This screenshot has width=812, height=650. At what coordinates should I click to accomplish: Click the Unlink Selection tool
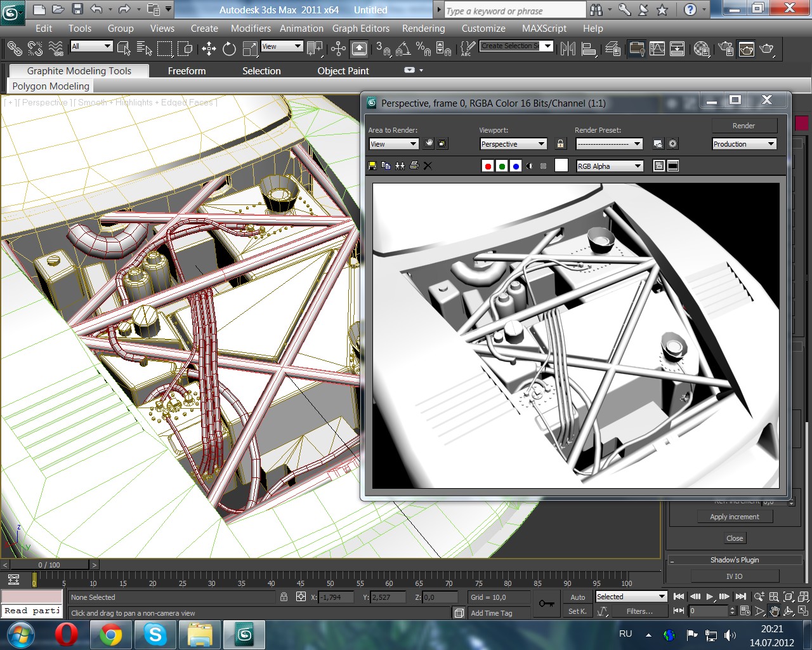[35, 48]
